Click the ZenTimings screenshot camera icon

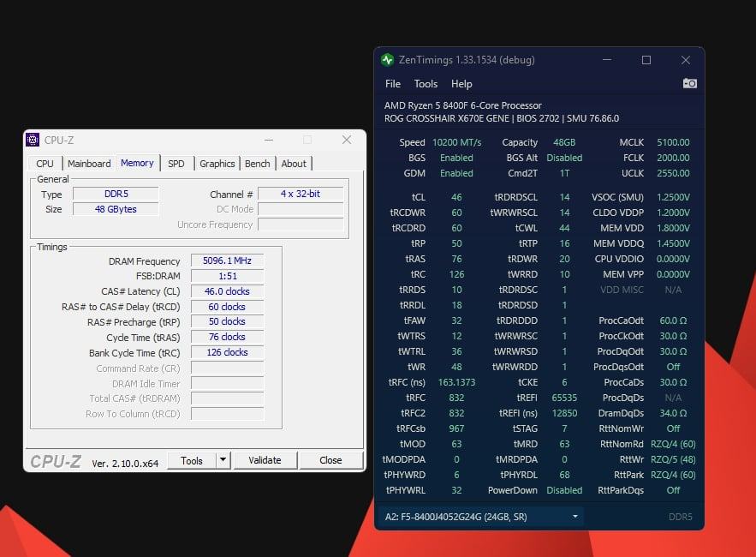689,83
